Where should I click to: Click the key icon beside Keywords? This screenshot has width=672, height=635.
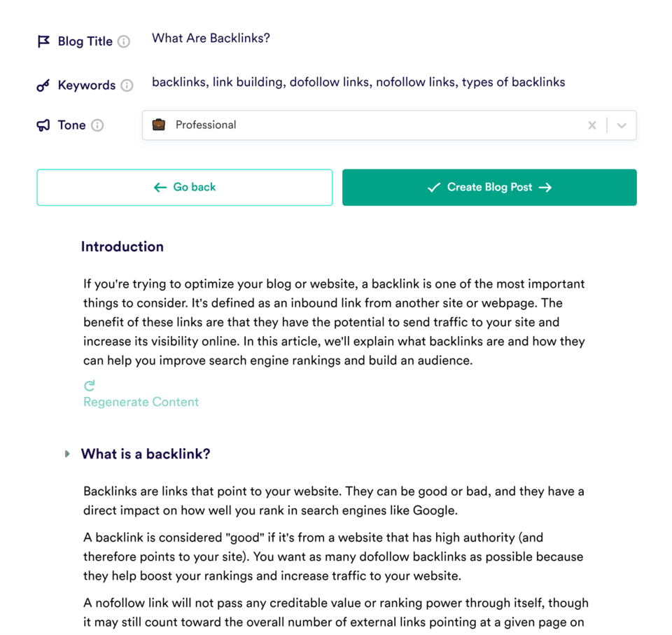42,85
